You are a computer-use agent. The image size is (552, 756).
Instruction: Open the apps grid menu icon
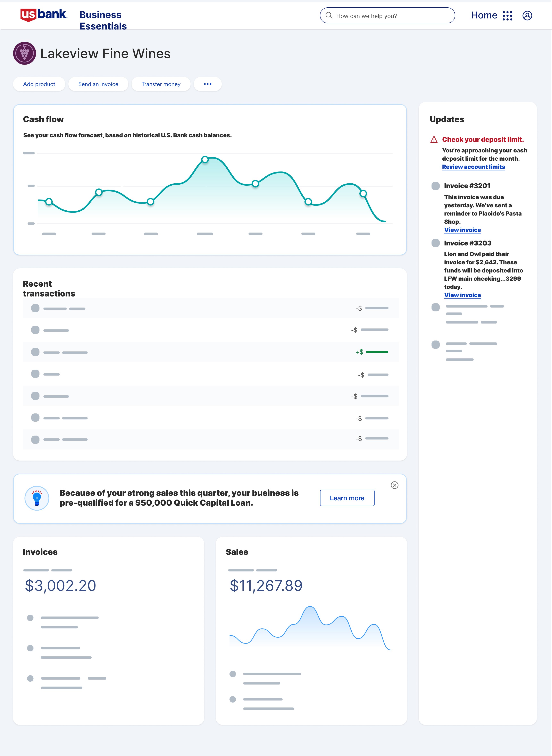(x=507, y=16)
